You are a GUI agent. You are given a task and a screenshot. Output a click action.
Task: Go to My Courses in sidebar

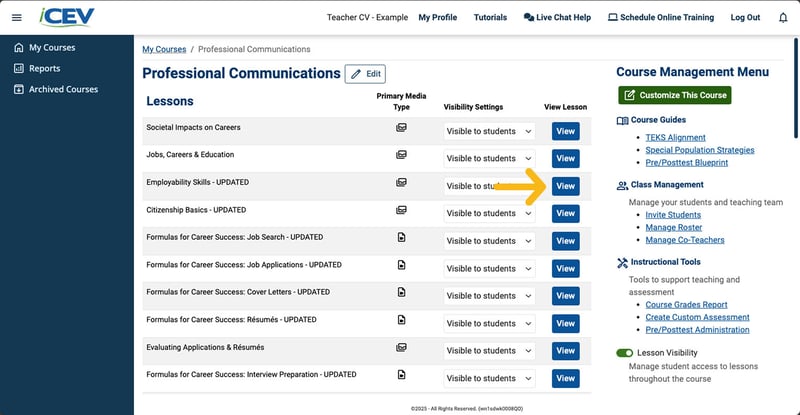click(x=45, y=47)
